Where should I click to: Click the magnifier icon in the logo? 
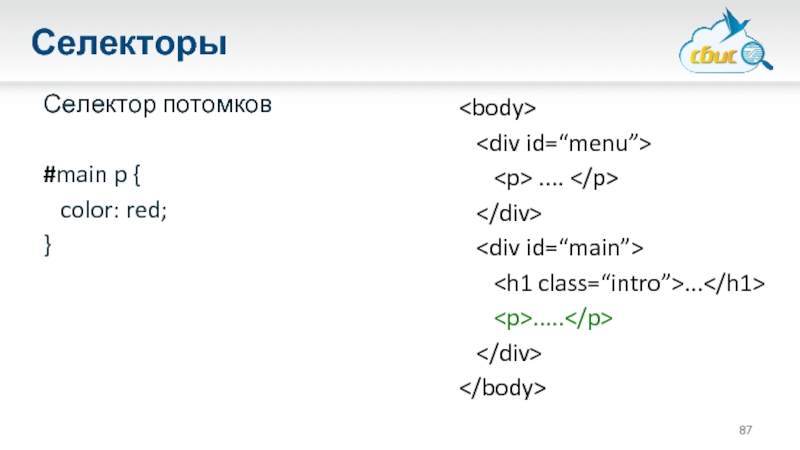click(757, 55)
